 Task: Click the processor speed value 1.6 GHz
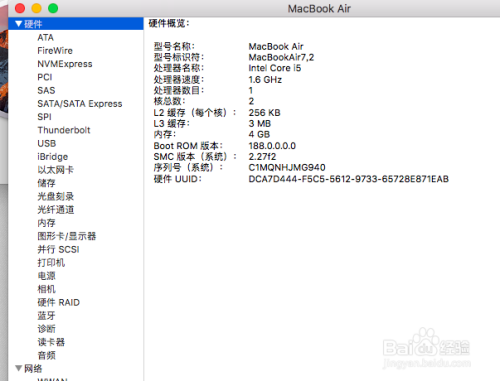pos(265,80)
